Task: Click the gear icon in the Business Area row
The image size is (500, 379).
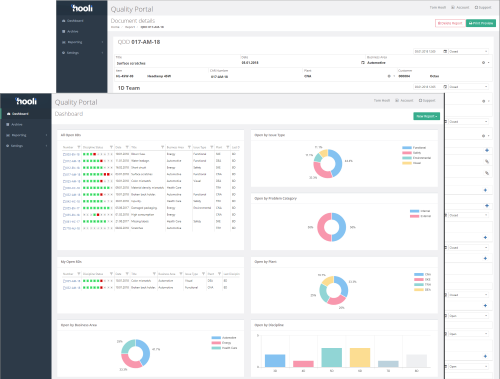Action: coord(483,63)
